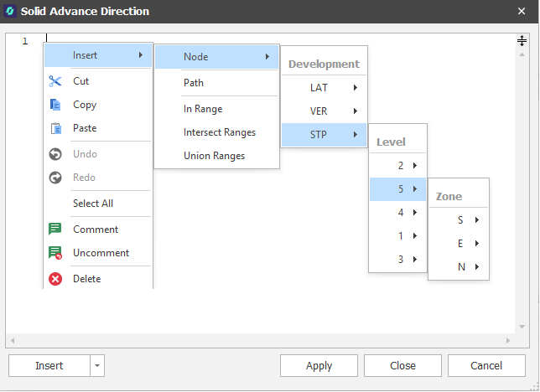Open the Insert button dropdown arrow
The image size is (540, 392).
tap(98, 366)
